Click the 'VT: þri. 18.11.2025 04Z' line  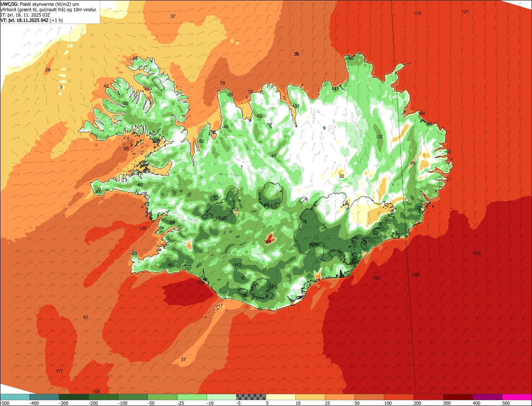point(32,20)
